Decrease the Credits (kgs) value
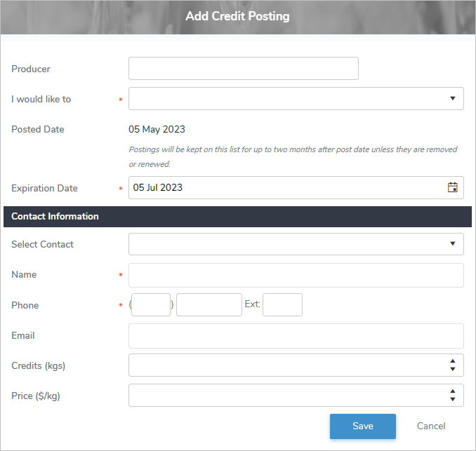 coord(452,369)
